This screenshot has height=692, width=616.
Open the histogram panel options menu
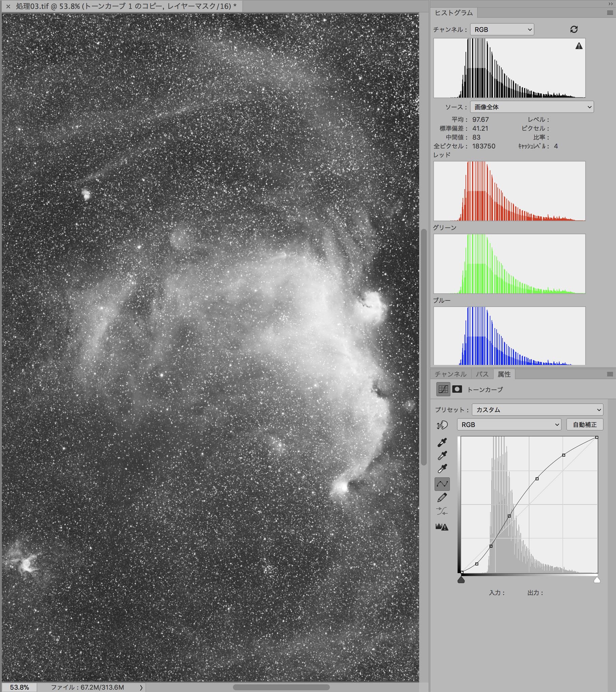click(610, 13)
